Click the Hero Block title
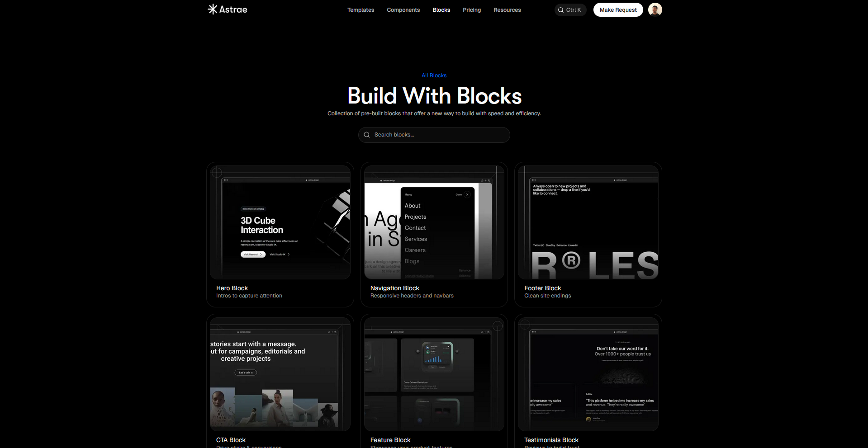Image resolution: width=868 pixels, height=448 pixels. tap(232, 288)
